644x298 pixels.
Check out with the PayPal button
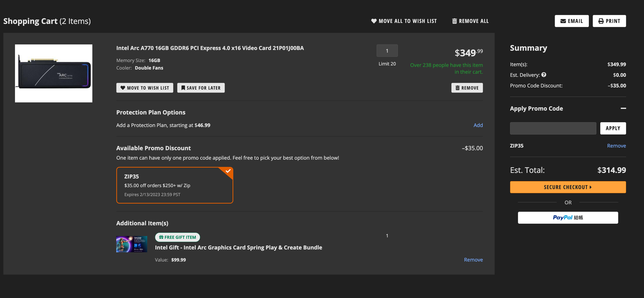[x=568, y=218]
